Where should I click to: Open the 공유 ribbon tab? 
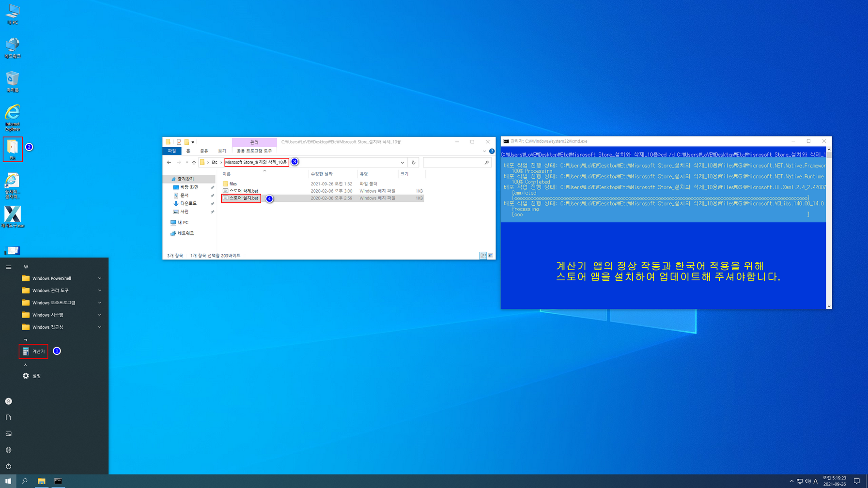[204, 151]
